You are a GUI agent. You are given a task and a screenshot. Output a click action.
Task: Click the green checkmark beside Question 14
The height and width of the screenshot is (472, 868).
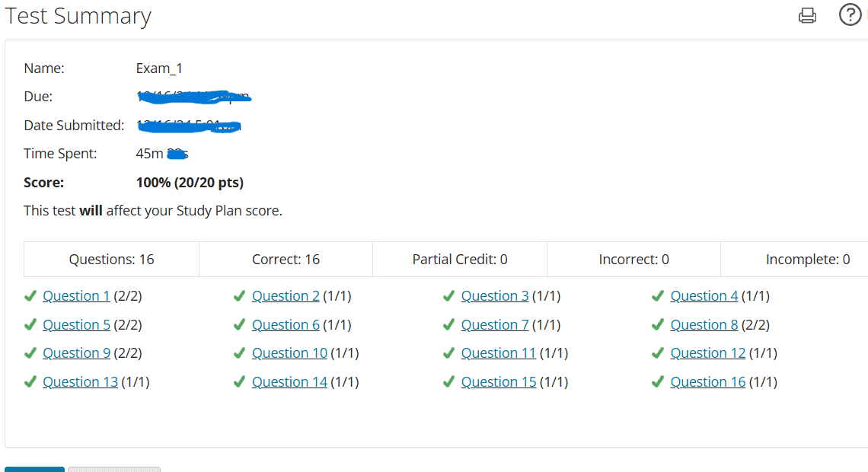coord(239,381)
